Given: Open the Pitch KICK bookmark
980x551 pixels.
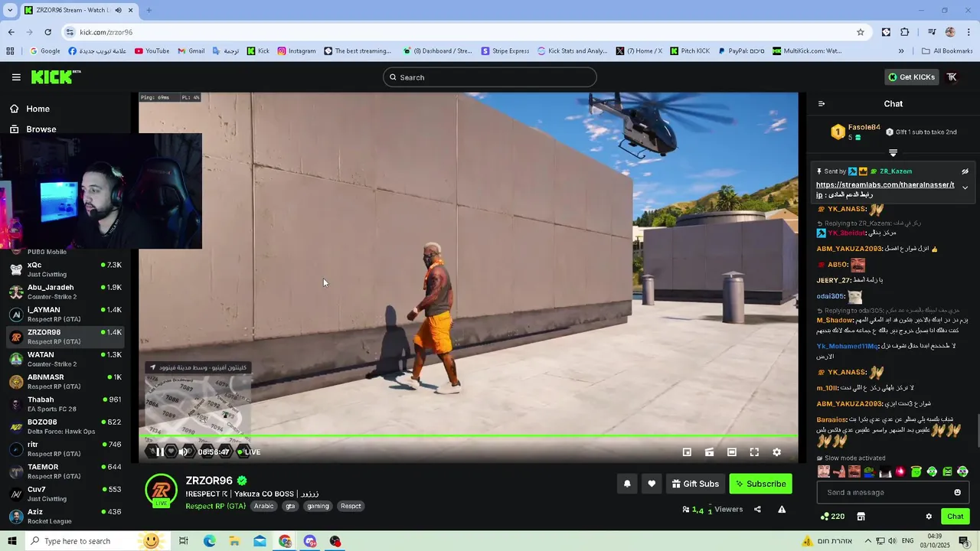Looking at the screenshot, I should pos(690,51).
